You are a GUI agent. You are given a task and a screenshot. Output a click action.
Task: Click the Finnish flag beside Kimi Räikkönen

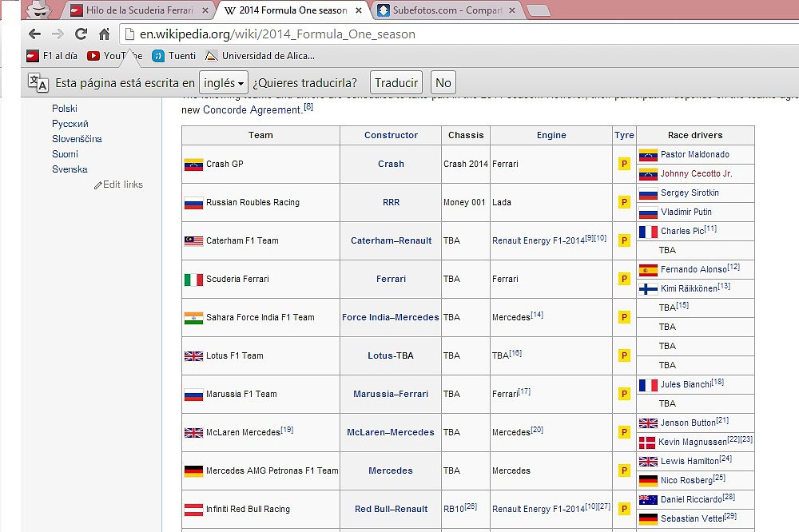pos(648,289)
